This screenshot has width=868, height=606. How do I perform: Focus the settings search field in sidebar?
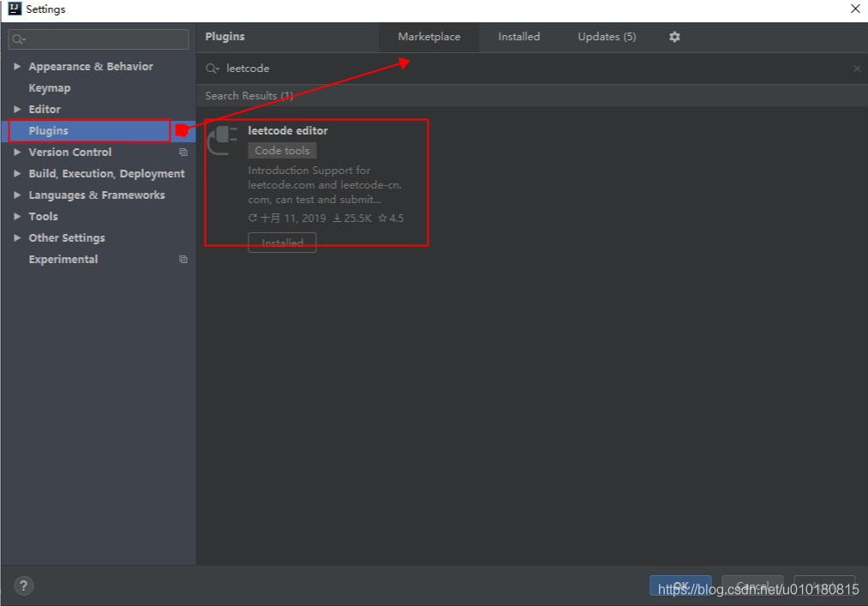(x=103, y=39)
